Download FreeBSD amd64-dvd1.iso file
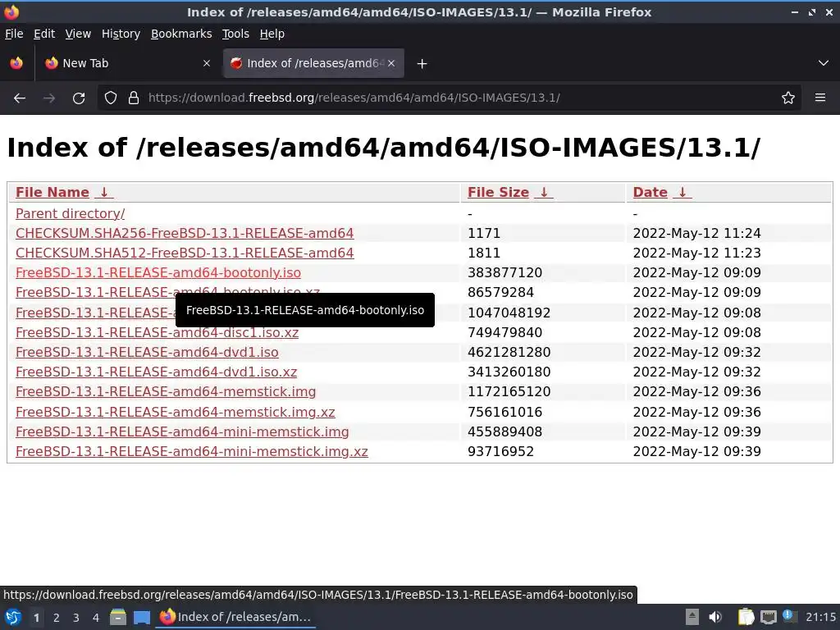Image resolution: width=840 pixels, height=630 pixels. pyautogui.click(x=147, y=353)
